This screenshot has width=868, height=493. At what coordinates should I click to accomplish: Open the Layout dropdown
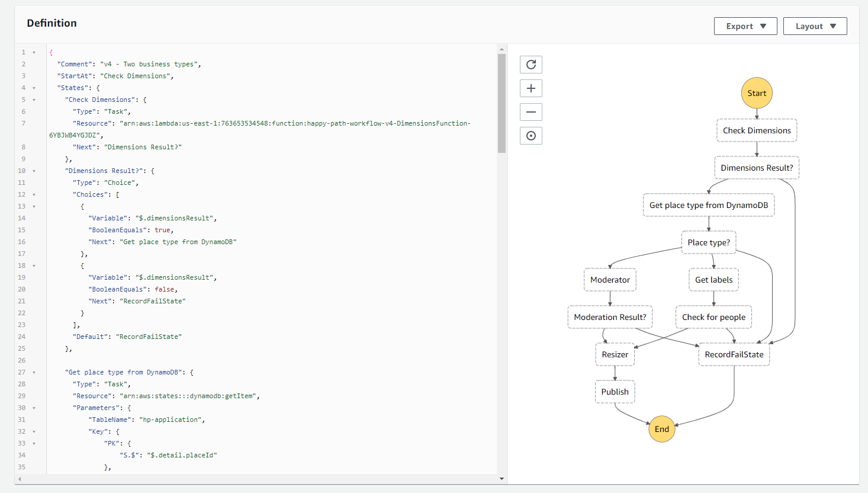coord(815,26)
